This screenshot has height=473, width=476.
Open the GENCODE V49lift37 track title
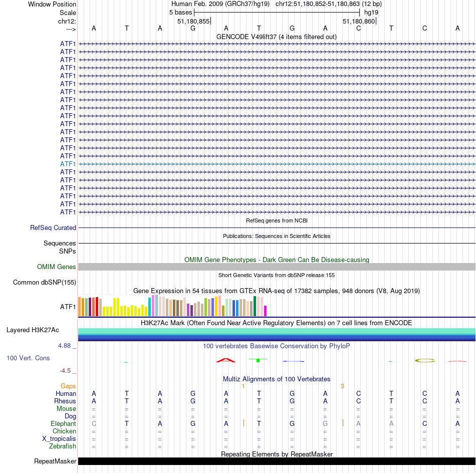click(276, 37)
